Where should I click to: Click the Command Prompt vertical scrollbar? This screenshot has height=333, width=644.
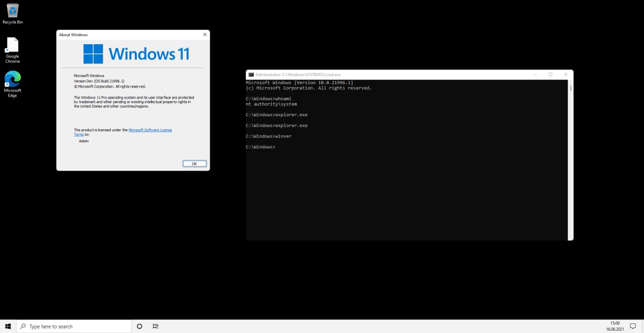tap(571, 160)
